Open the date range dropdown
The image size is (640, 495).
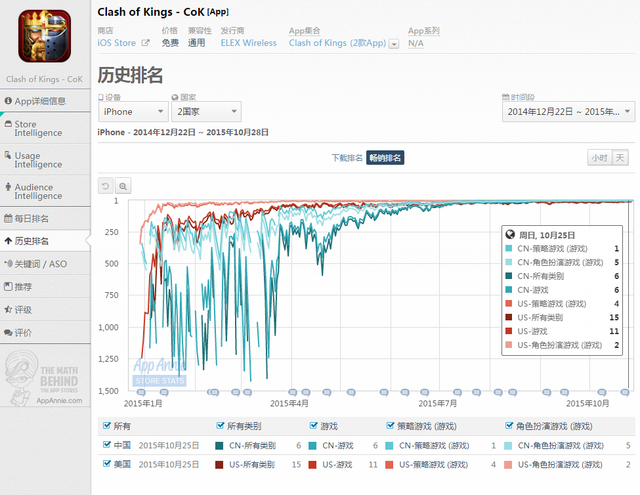click(565, 112)
